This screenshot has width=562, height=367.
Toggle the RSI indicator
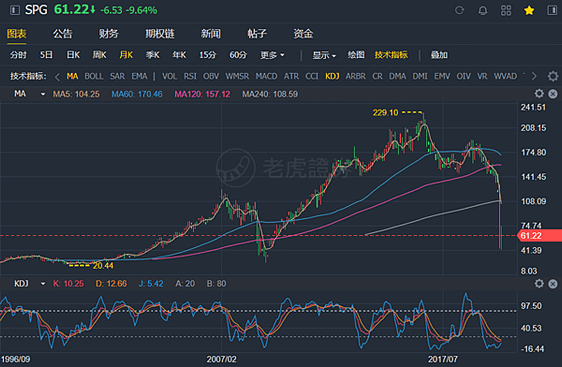pyautogui.click(x=190, y=76)
